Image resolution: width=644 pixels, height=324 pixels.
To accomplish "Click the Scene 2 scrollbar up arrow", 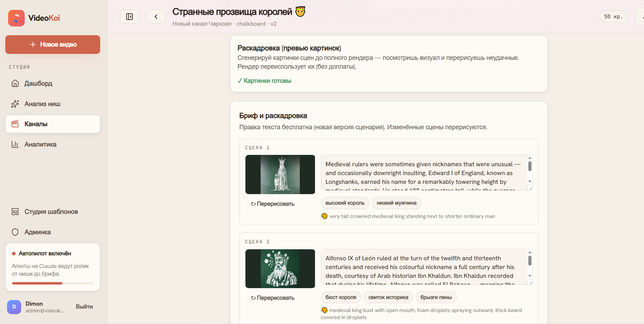I will (x=530, y=252).
